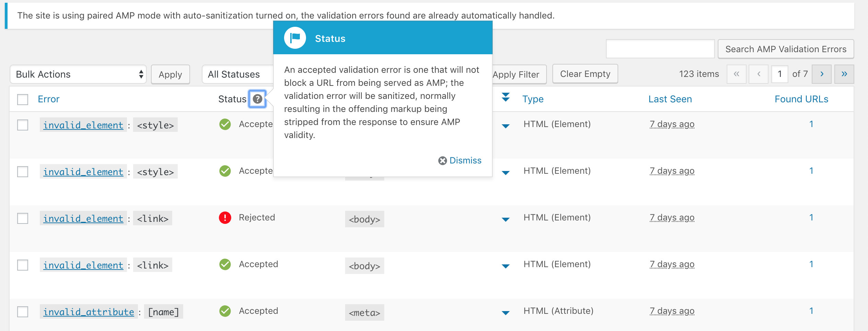The width and height of the screenshot is (868, 331).
Task: Click the green Accepted icon in invalid_attribute row
Action: coord(225,311)
